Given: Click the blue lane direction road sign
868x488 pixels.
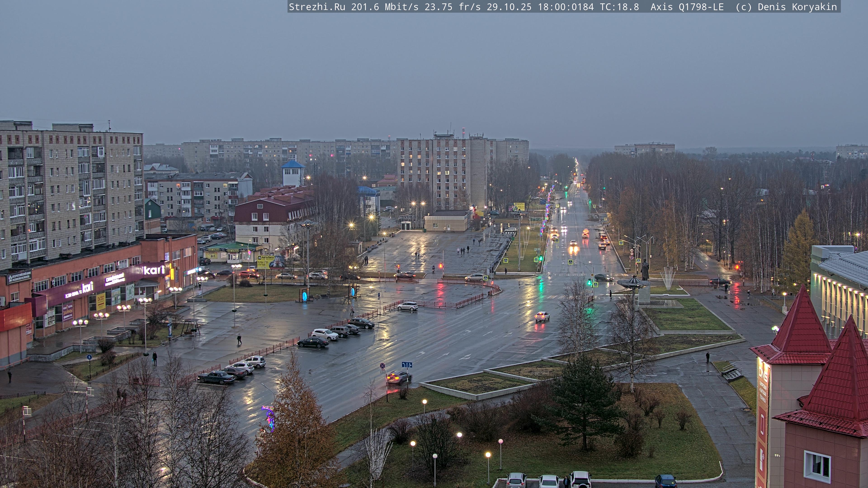Looking at the screenshot, I should pos(407,365).
